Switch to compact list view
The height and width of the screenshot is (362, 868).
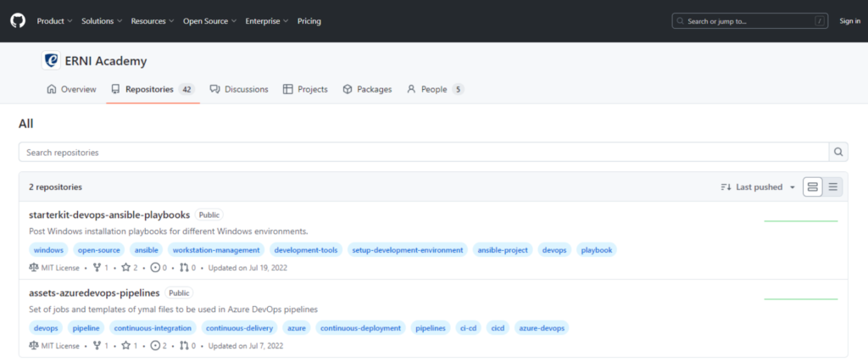point(834,187)
